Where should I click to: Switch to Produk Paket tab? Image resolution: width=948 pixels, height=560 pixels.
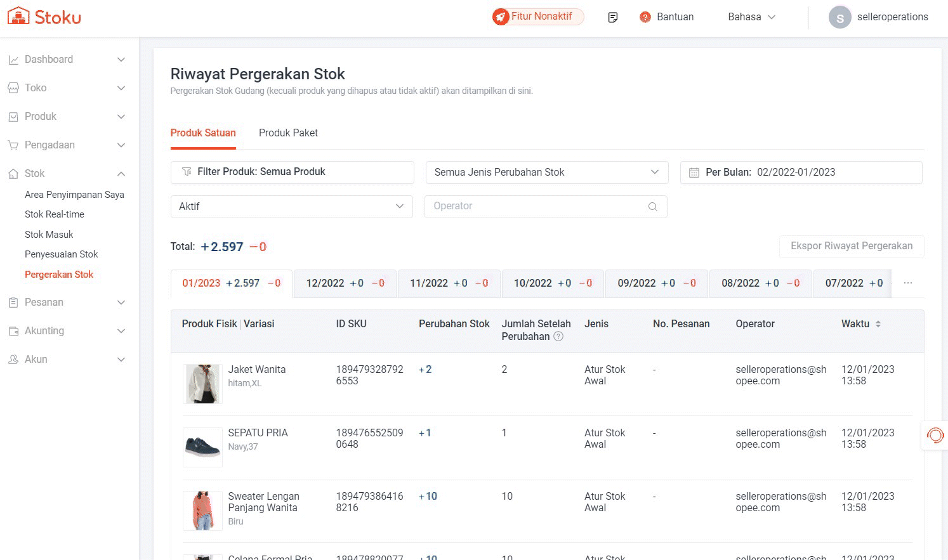tap(288, 133)
